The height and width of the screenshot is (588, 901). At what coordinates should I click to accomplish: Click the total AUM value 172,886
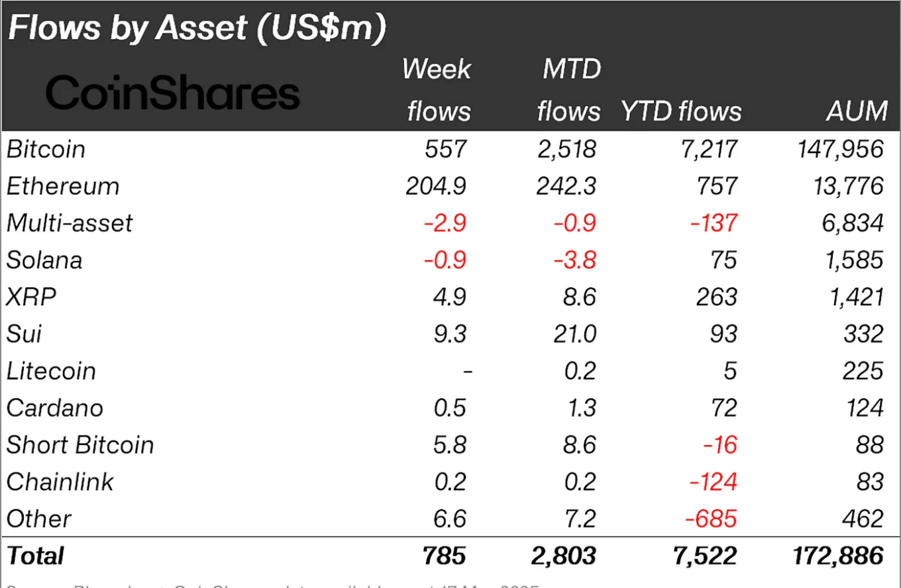click(x=838, y=556)
